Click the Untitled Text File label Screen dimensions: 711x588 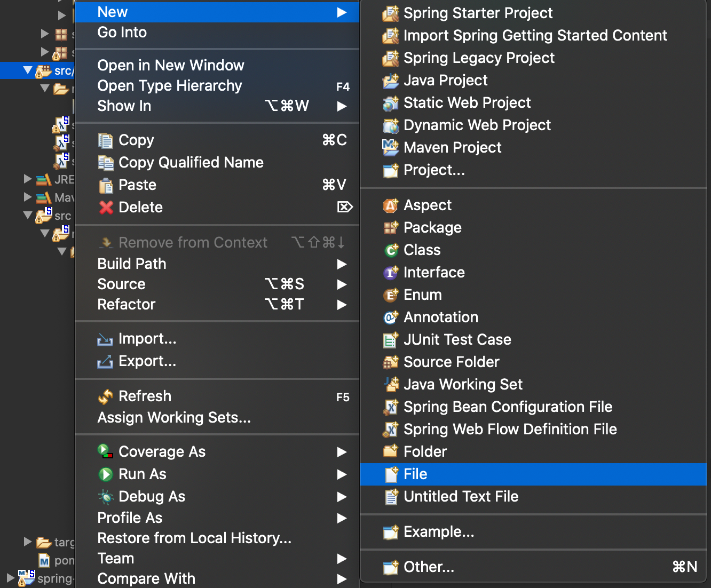pos(461,497)
